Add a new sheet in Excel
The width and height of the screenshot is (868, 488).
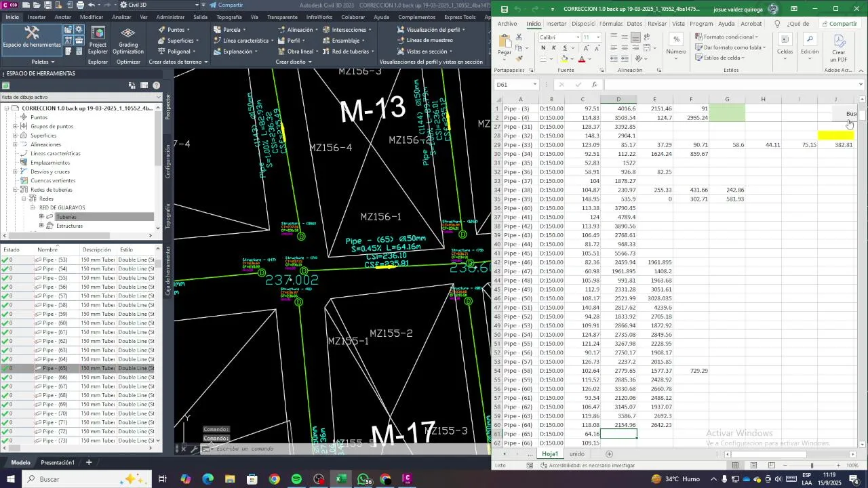(609, 454)
